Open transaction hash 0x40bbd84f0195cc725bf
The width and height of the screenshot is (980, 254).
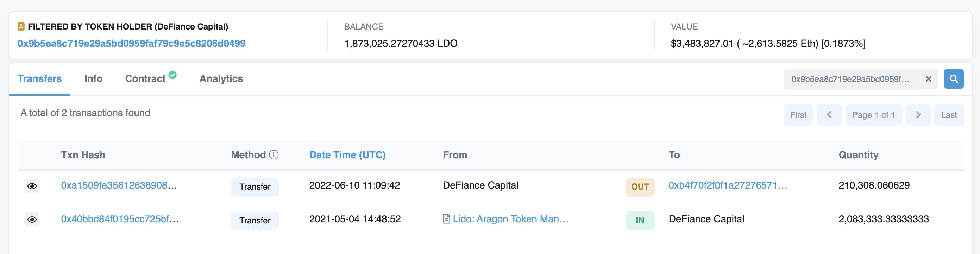click(119, 219)
